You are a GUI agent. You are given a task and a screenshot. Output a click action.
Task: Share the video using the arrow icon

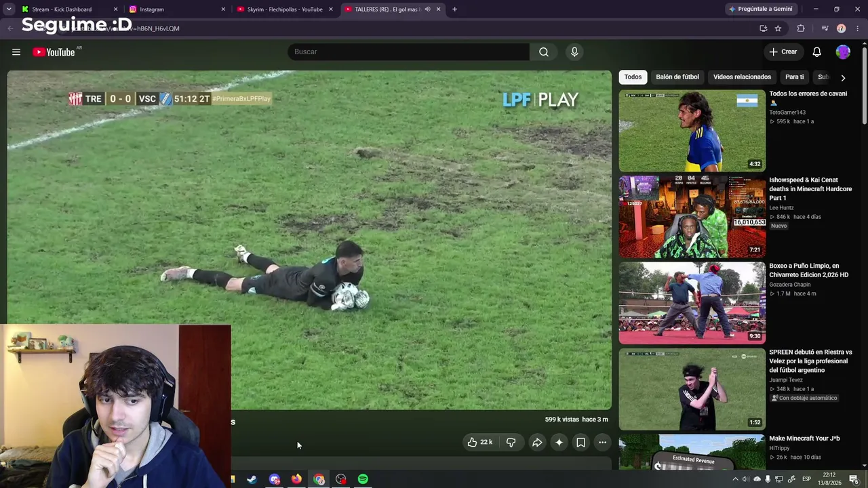[537, 443]
